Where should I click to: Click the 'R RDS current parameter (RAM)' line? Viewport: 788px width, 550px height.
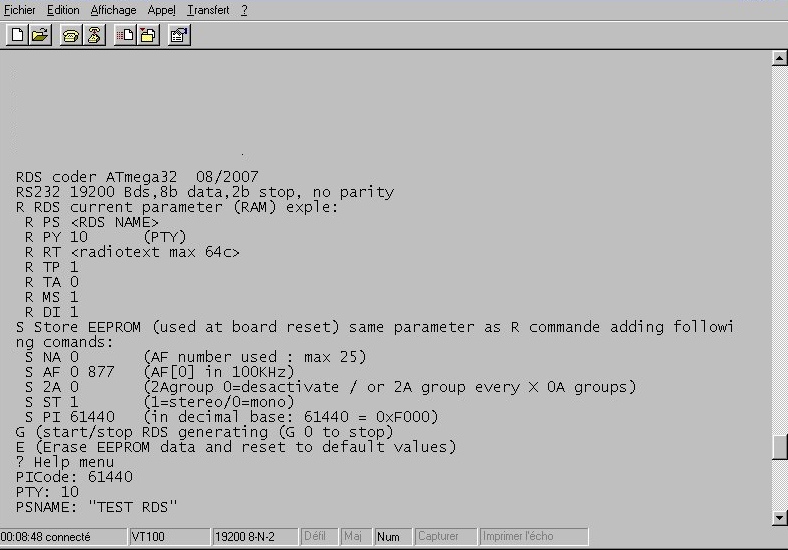click(177, 207)
